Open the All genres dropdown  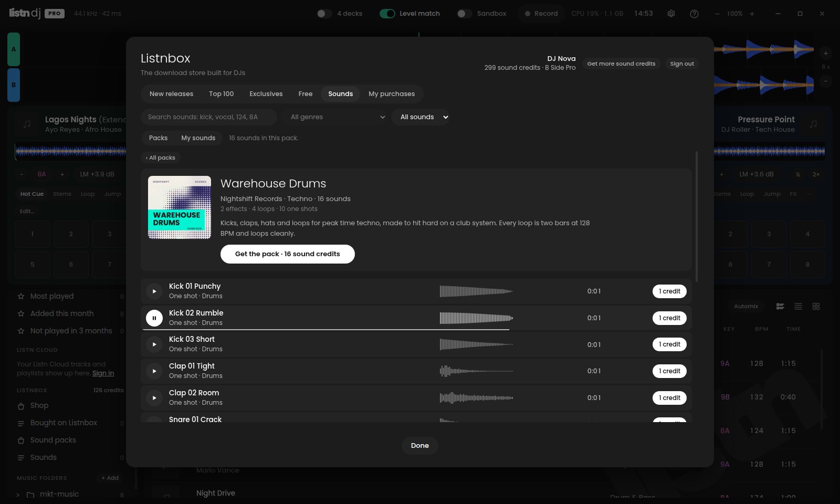click(x=337, y=117)
